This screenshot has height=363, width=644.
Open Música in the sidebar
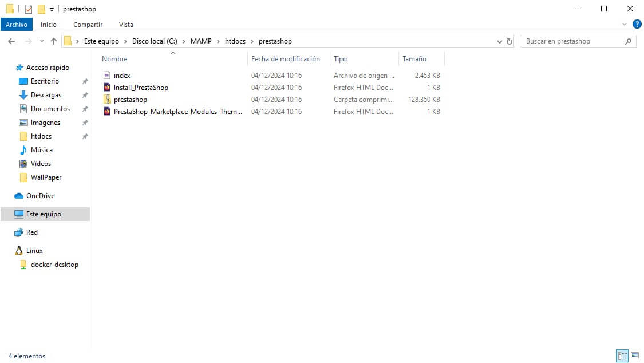tap(41, 150)
